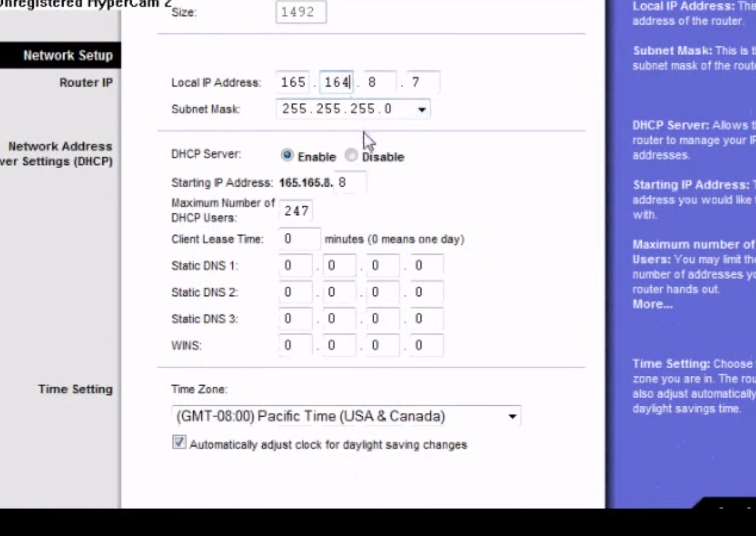The image size is (756, 536).
Task: Click last octet of Static DNS 1
Action: 426,266
